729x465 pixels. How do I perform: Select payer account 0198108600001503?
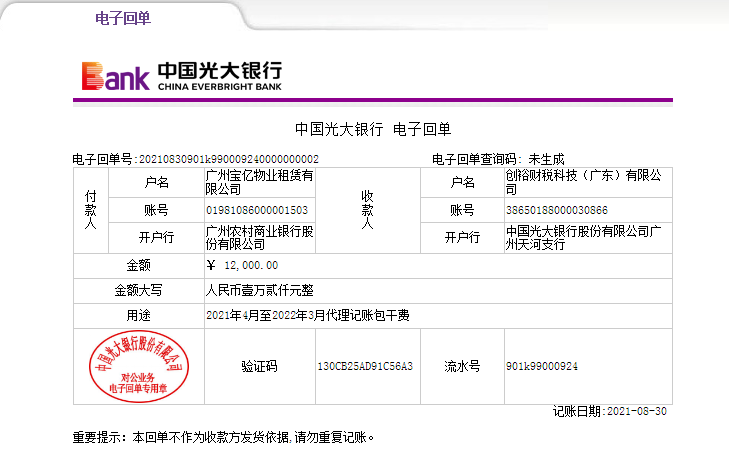[x=257, y=210]
